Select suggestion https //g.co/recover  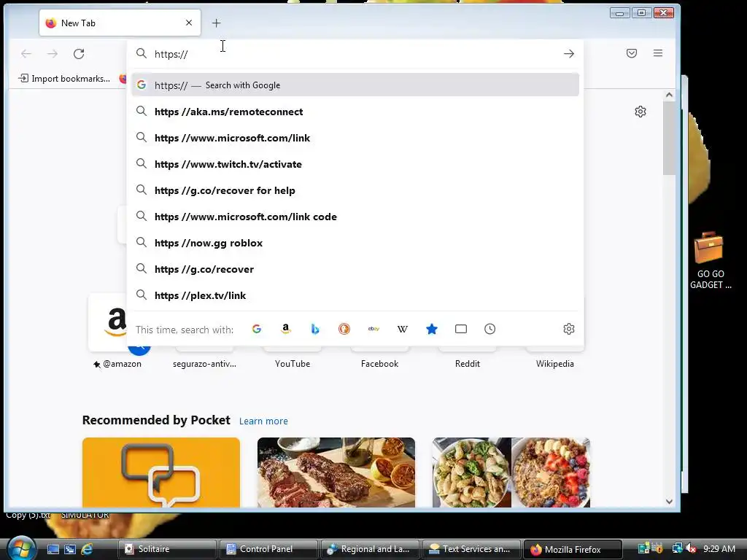click(355, 269)
